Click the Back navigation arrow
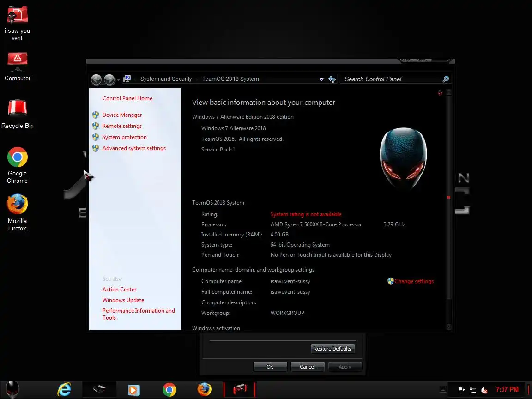The height and width of the screenshot is (399, 532). click(97, 79)
